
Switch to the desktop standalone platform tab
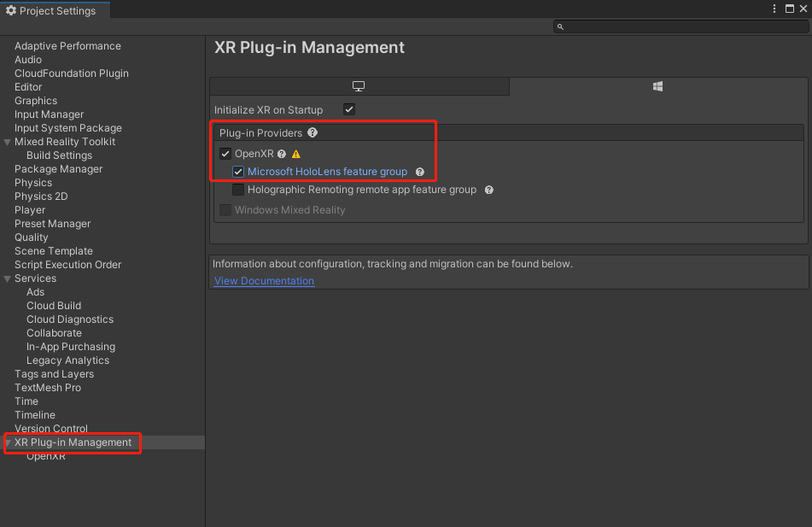click(x=359, y=86)
